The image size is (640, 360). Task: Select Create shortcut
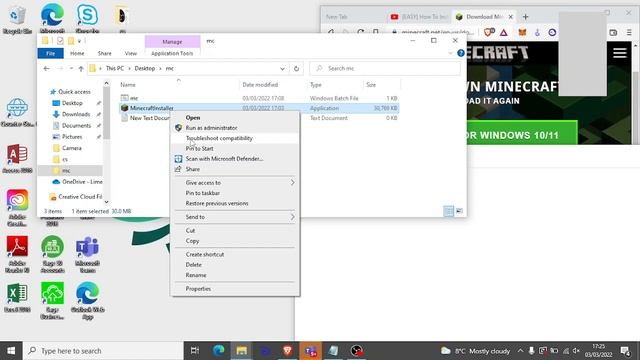point(235,254)
